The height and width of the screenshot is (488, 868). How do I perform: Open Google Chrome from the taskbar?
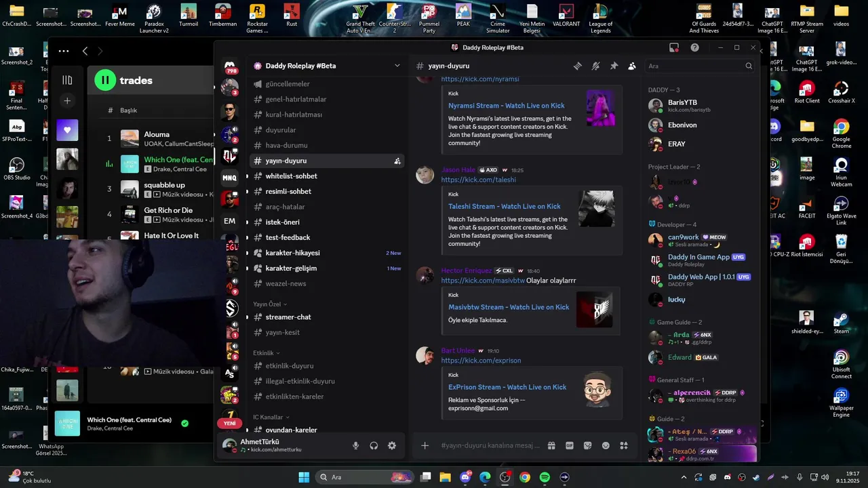(x=525, y=477)
